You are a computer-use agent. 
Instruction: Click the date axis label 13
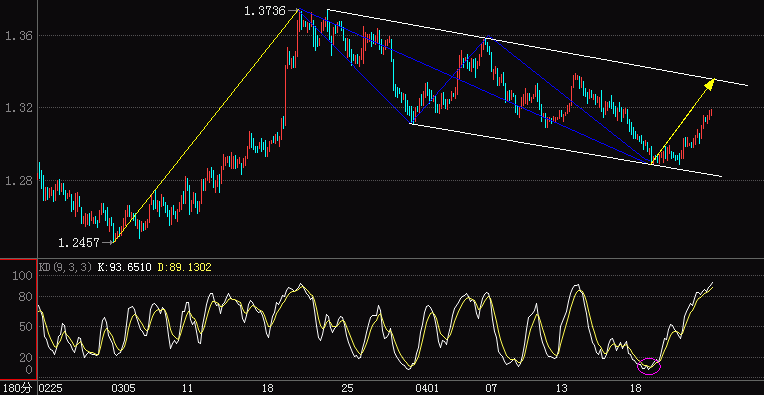click(562, 388)
